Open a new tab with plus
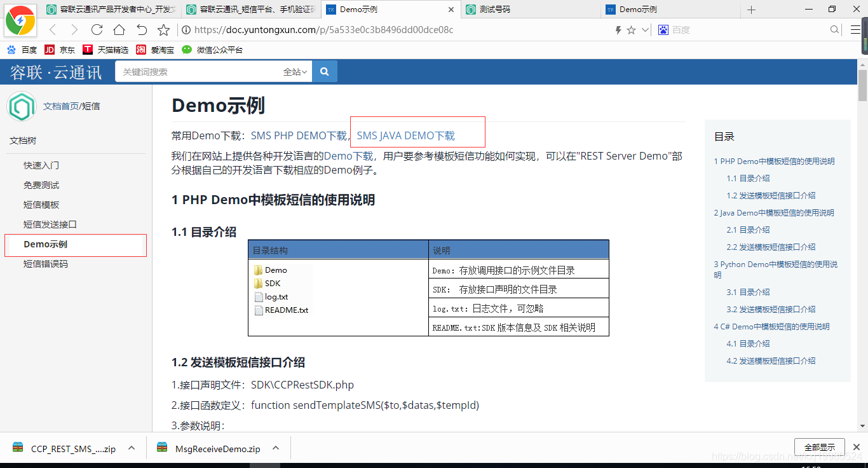The height and width of the screenshot is (468, 868). [751, 10]
